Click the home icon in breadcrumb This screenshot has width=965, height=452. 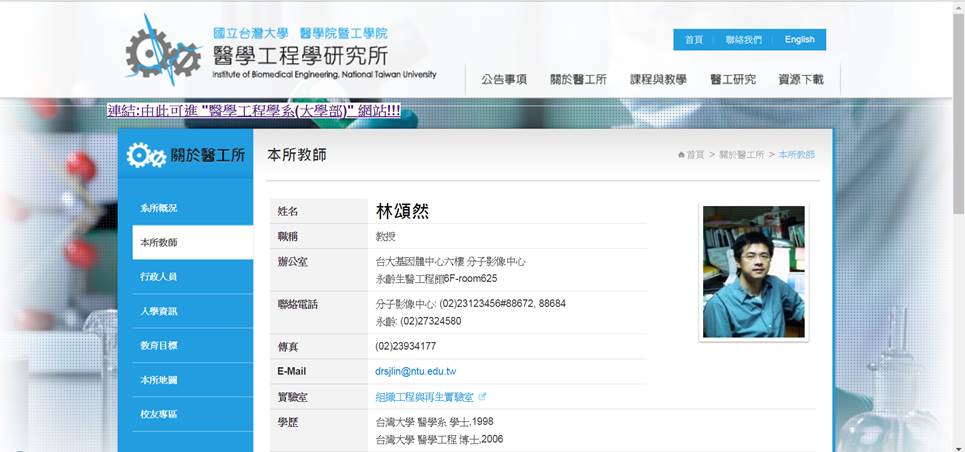(681, 155)
